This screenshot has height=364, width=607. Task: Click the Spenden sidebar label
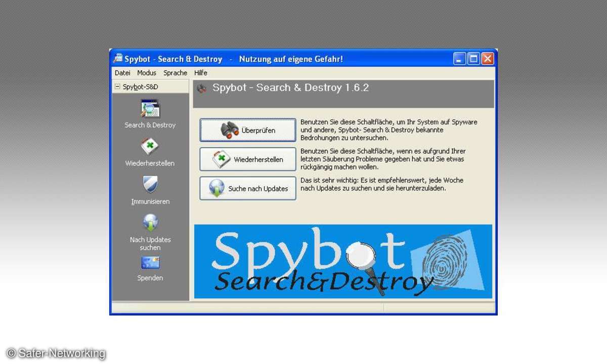click(x=150, y=278)
